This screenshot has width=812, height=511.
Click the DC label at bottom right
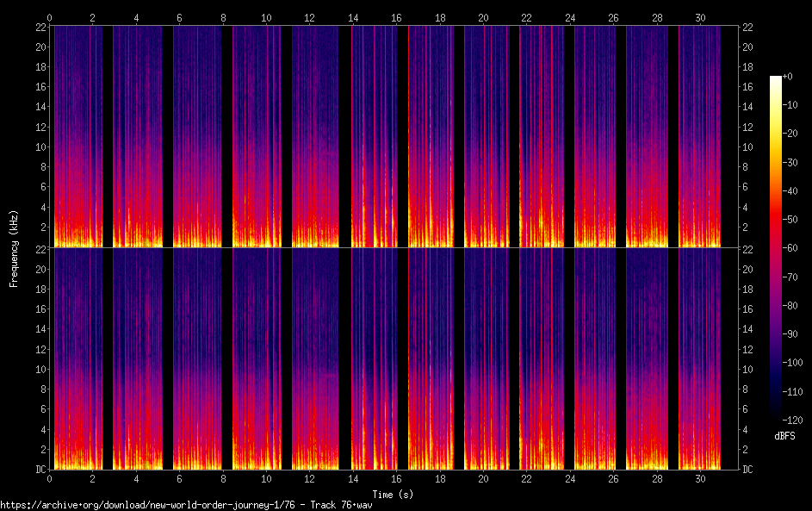click(750, 469)
